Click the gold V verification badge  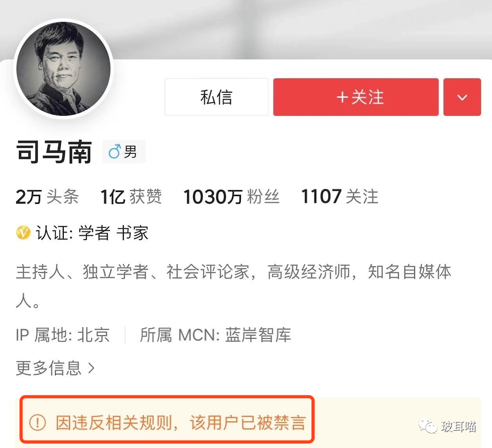23,233
